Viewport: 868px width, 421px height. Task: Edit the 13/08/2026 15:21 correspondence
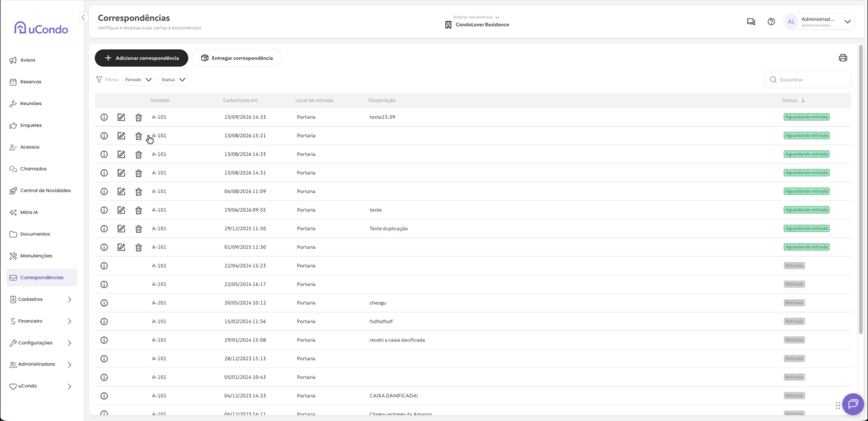(121, 136)
